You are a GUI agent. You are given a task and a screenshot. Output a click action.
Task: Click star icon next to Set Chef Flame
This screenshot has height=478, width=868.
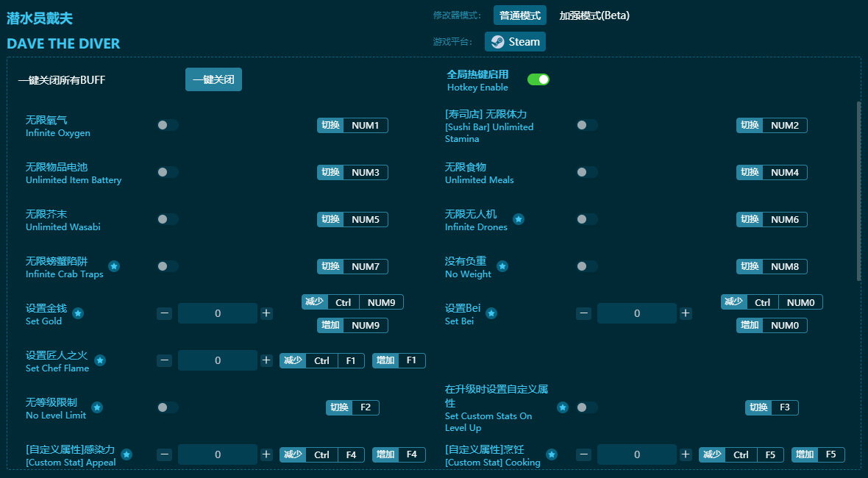click(x=100, y=360)
